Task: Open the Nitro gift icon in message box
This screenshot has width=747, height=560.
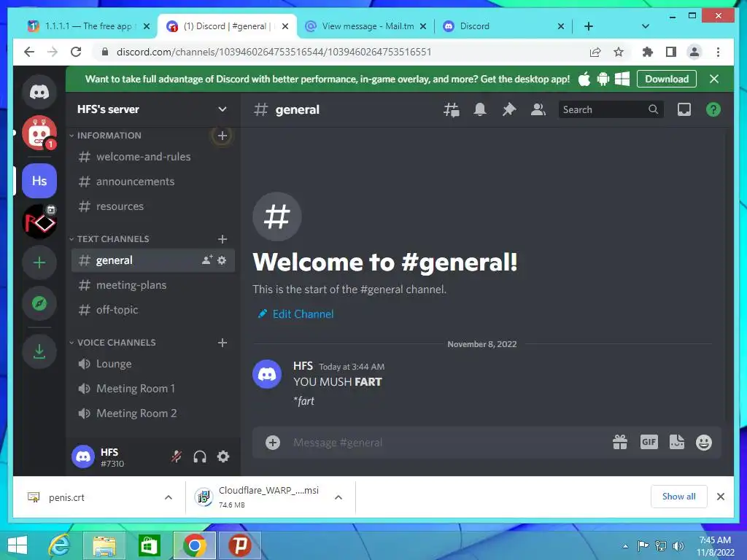Action: 620,443
